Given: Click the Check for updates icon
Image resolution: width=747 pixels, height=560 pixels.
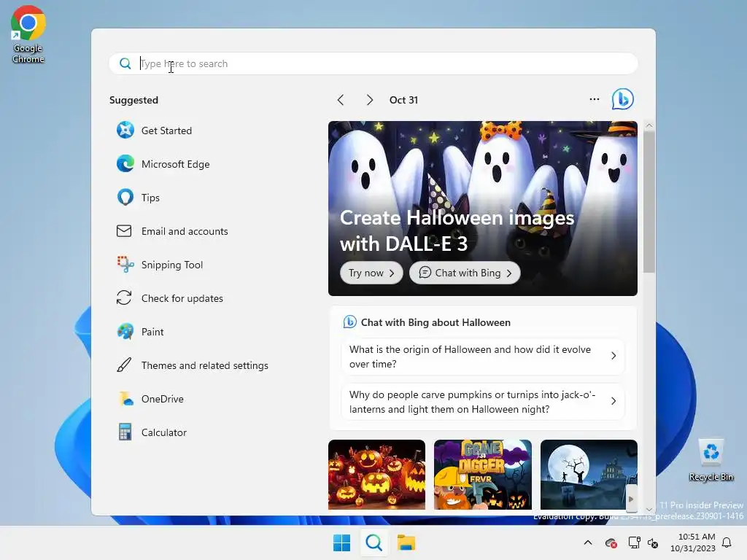Looking at the screenshot, I should click(124, 298).
